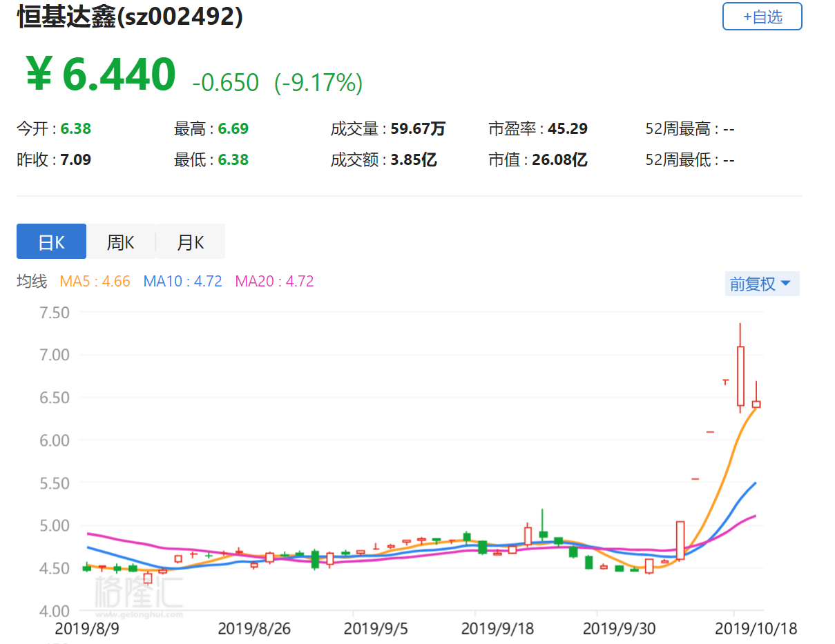Click the 市盈率 value 45.29
The width and height of the screenshot is (835, 644).
tap(568, 128)
